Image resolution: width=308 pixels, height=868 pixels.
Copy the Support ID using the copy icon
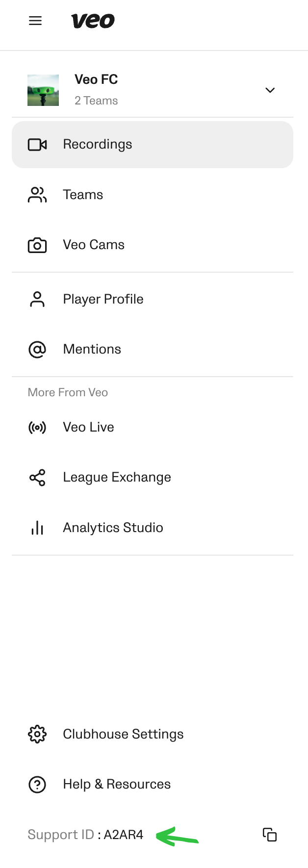(269, 835)
